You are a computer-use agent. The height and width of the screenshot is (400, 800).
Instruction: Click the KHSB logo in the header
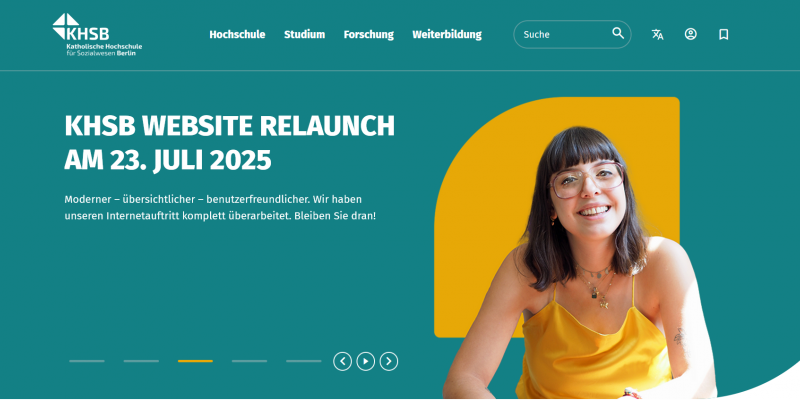coord(97,35)
